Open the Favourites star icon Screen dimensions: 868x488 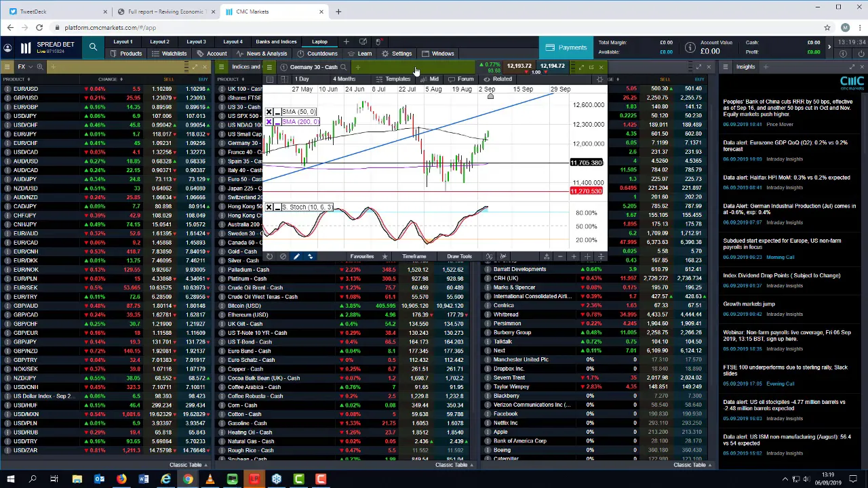(x=385, y=256)
